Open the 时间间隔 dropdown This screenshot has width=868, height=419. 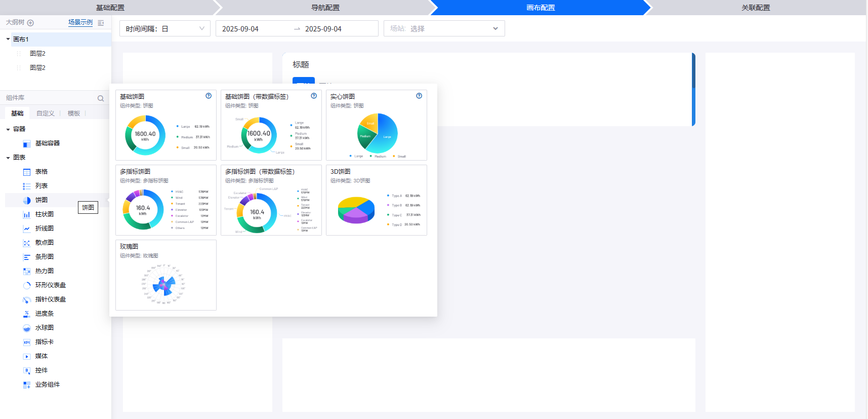[164, 29]
